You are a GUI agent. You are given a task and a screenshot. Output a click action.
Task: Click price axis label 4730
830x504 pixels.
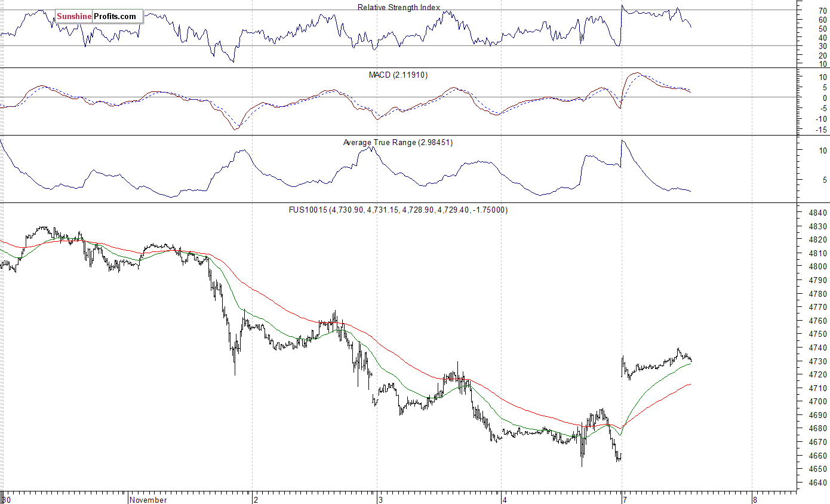[819, 361]
